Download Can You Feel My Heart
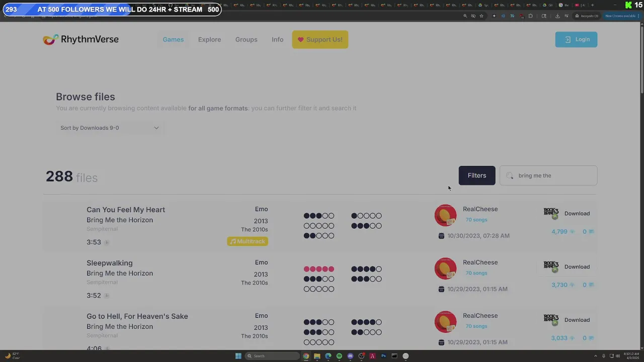Image resolution: width=644 pixels, height=362 pixels. pos(577,213)
